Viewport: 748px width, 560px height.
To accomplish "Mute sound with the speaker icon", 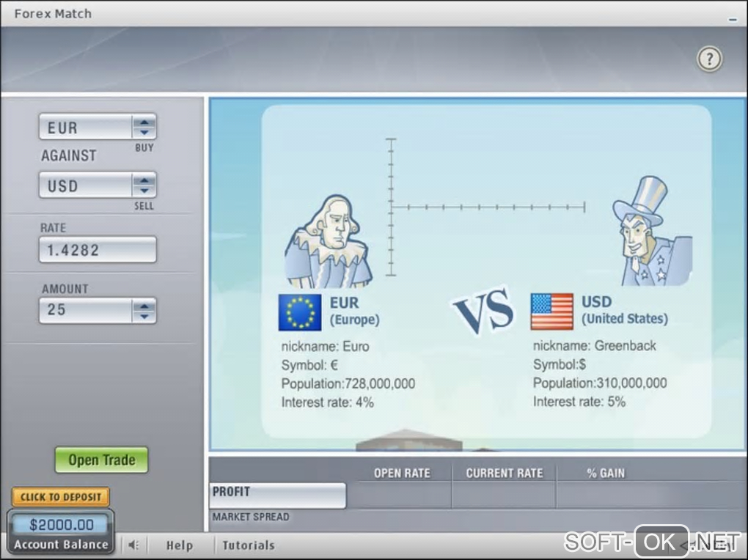I will pyautogui.click(x=133, y=545).
